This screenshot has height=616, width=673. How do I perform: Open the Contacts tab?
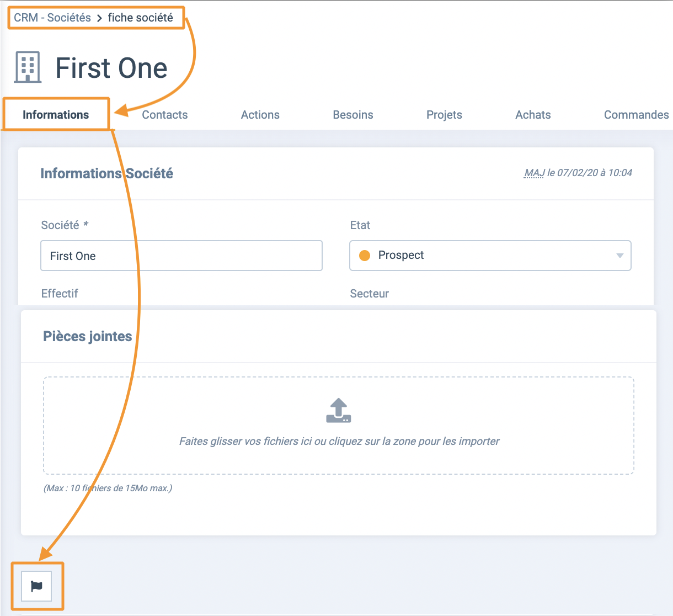click(x=165, y=115)
